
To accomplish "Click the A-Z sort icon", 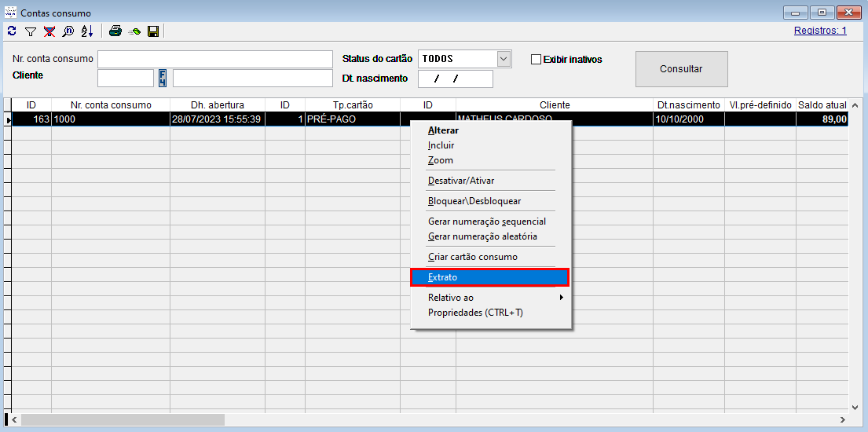I will coord(87,31).
